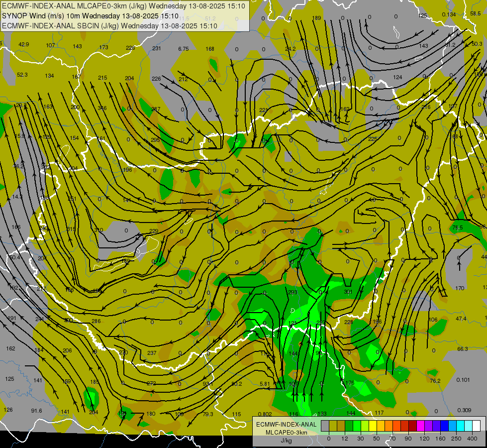Click the map value 272
The height and width of the screenshot is (448, 487).
click(x=151, y=383)
